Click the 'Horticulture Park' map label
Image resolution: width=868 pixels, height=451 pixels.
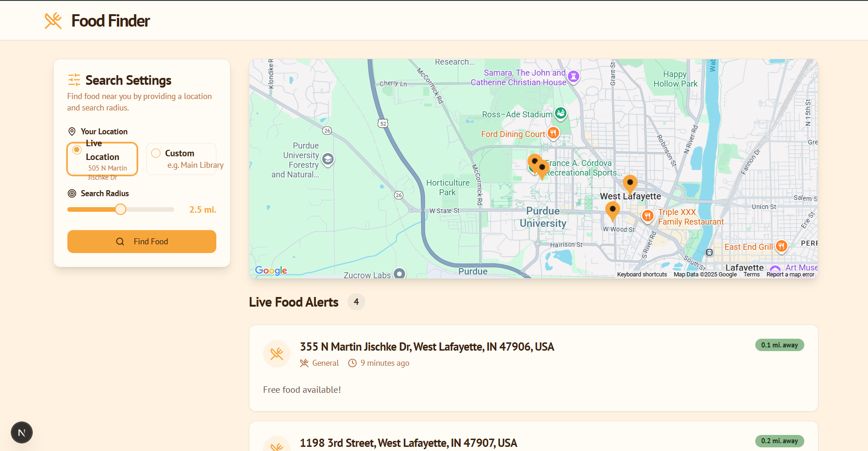click(448, 187)
